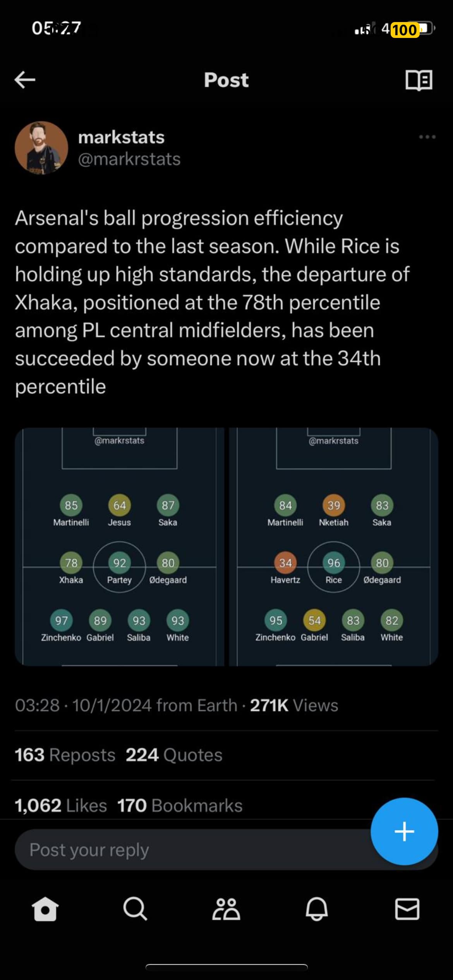Open the Messages envelope tab
This screenshot has width=453, height=980.
tap(407, 909)
